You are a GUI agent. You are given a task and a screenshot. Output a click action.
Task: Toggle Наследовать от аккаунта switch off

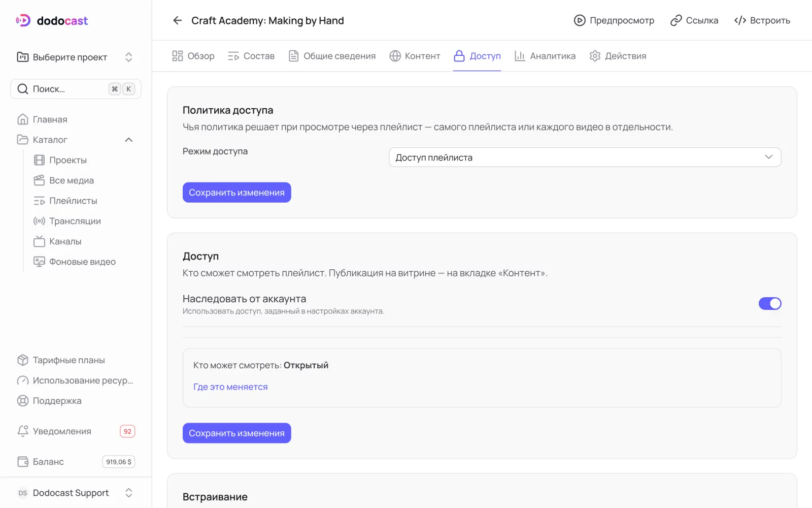tap(770, 303)
